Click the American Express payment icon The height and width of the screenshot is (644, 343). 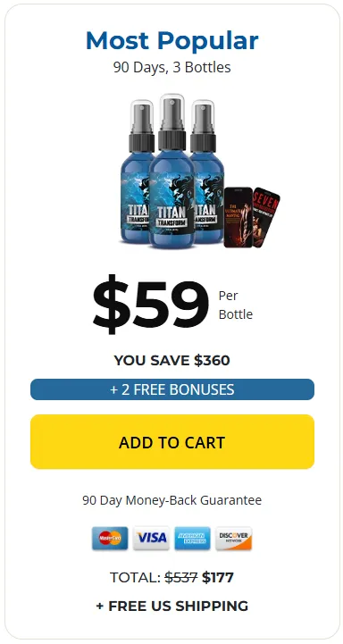193,538
